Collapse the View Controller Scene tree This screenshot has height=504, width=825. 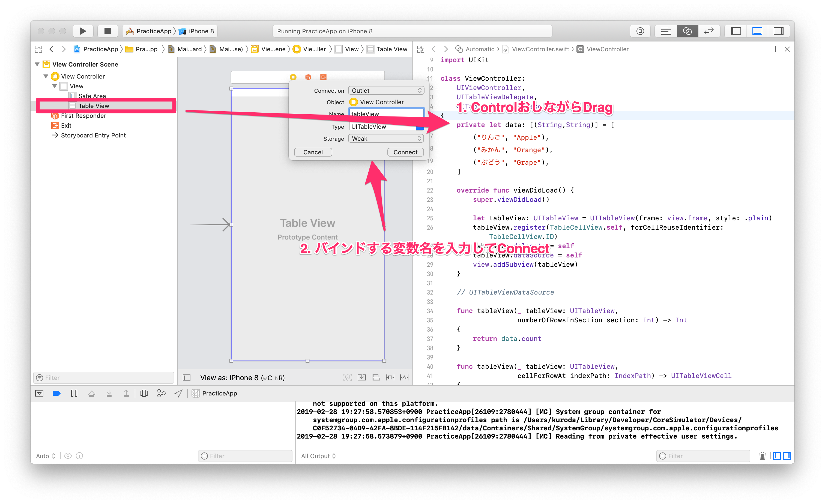[x=37, y=64]
